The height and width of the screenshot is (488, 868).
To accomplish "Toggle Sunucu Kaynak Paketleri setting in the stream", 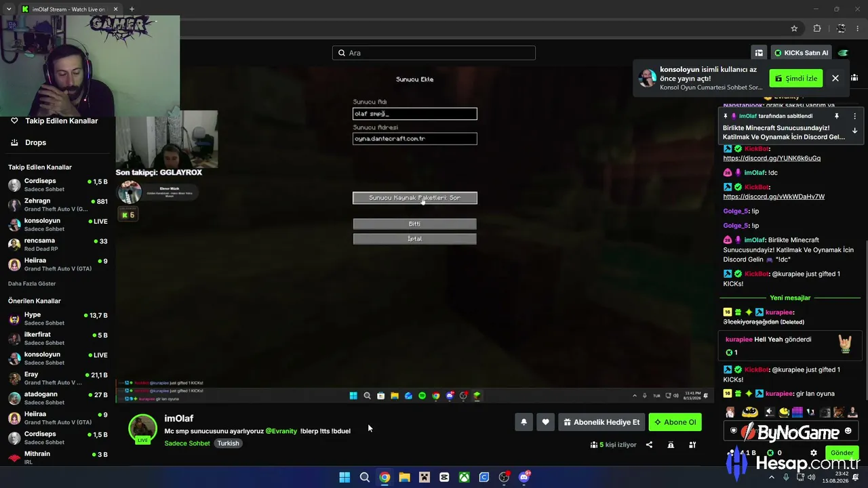I will point(415,198).
